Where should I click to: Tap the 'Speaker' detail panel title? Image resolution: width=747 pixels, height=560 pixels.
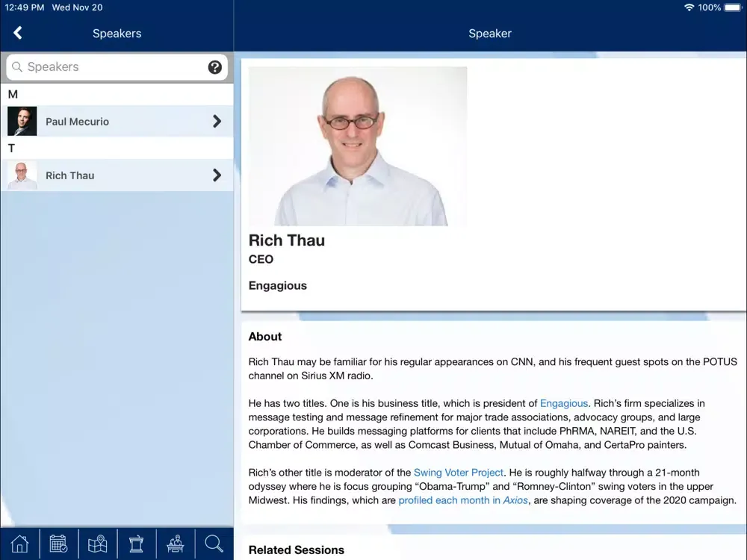click(490, 34)
